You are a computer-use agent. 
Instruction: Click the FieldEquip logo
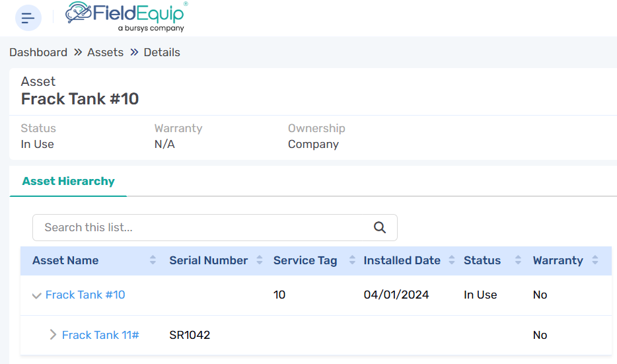coord(126,17)
